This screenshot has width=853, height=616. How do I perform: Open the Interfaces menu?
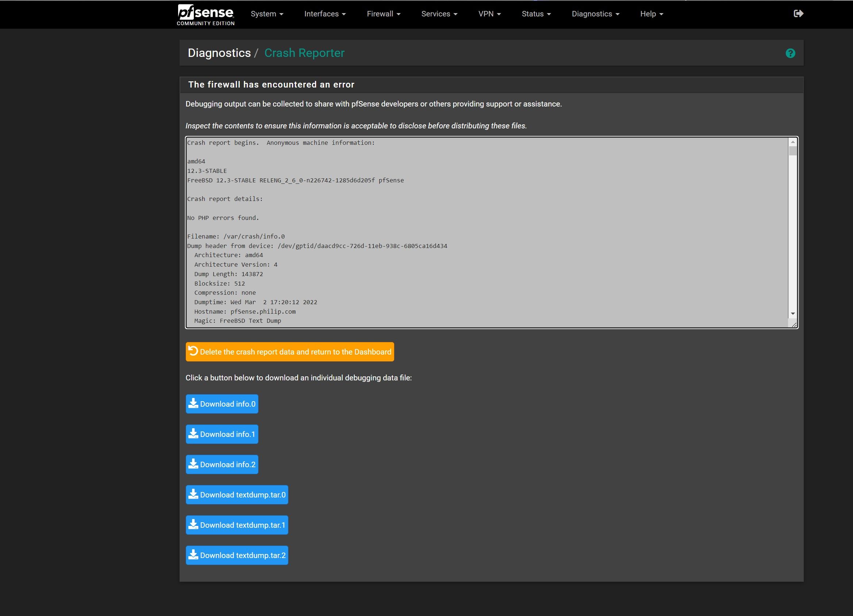pos(324,14)
